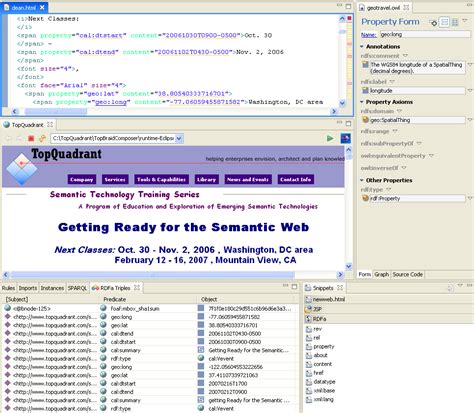Open the owl:equivalentProperty dropdown arrow

pos(431,156)
